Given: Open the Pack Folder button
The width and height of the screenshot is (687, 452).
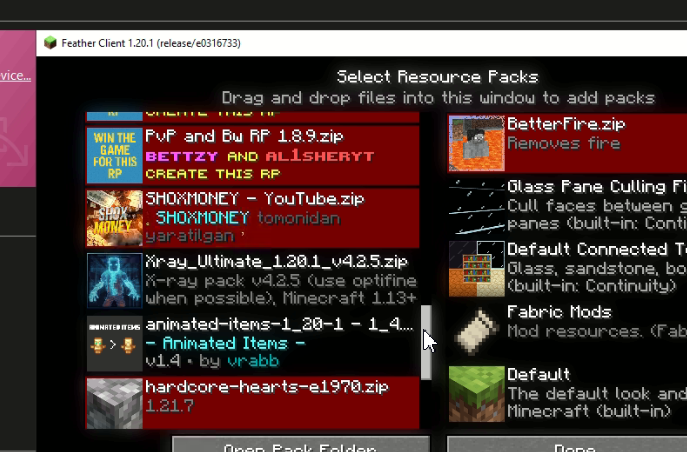Looking at the screenshot, I should pos(301,444).
